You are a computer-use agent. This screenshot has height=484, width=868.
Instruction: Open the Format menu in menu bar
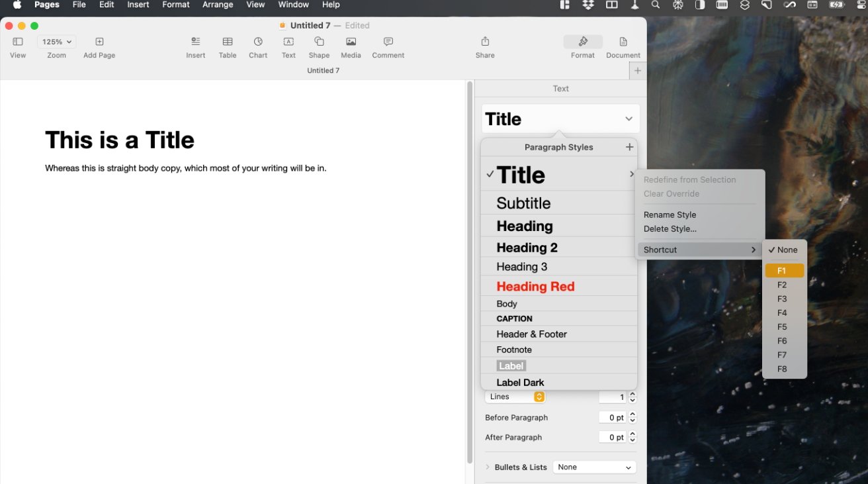tap(176, 5)
